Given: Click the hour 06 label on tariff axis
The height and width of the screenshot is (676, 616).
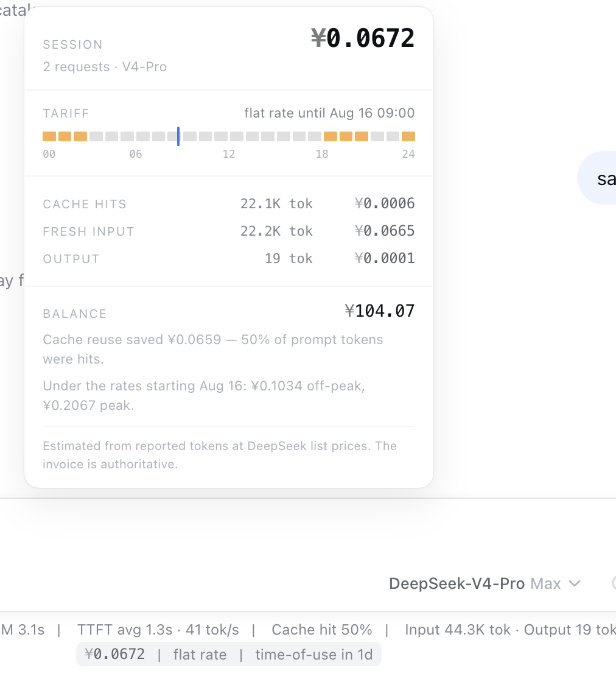Looking at the screenshot, I should [x=136, y=154].
